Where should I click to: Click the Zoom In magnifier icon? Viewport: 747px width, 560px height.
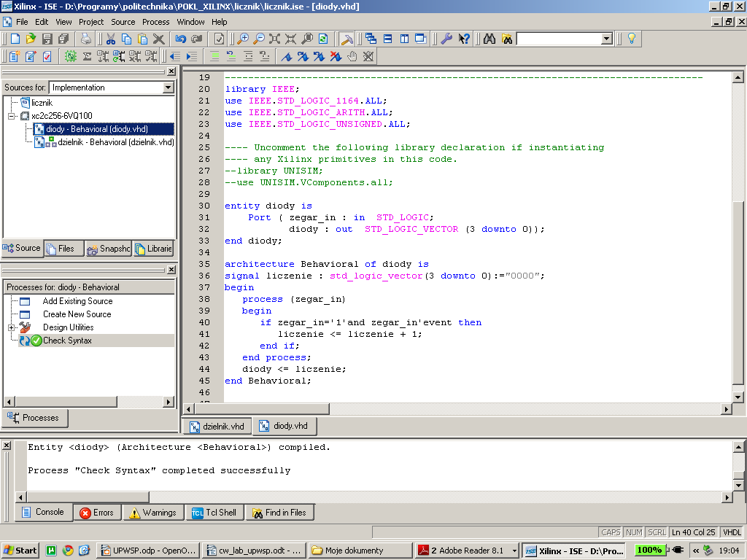[x=243, y=39]
